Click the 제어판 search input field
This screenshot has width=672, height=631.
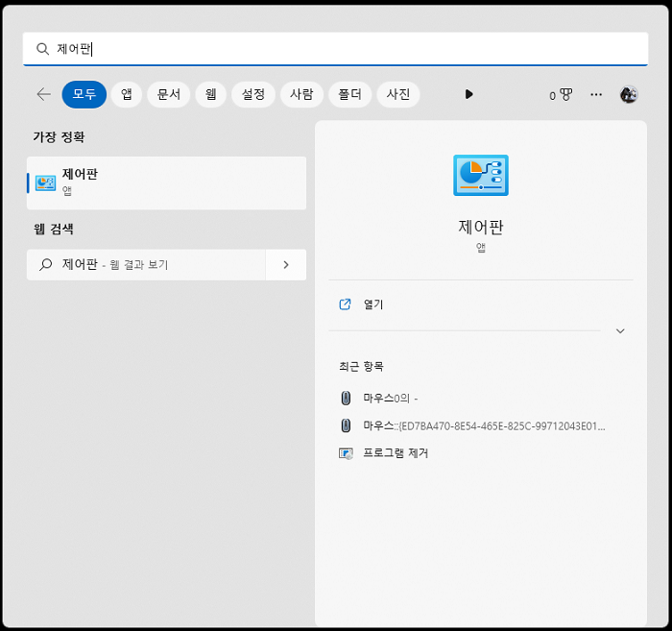[x=335, y=49]
